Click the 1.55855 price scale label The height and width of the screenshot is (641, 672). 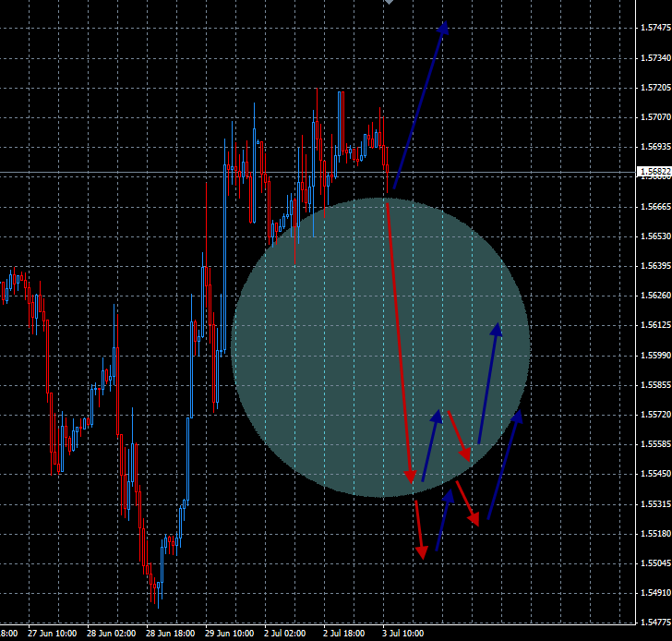coord(655,385)
